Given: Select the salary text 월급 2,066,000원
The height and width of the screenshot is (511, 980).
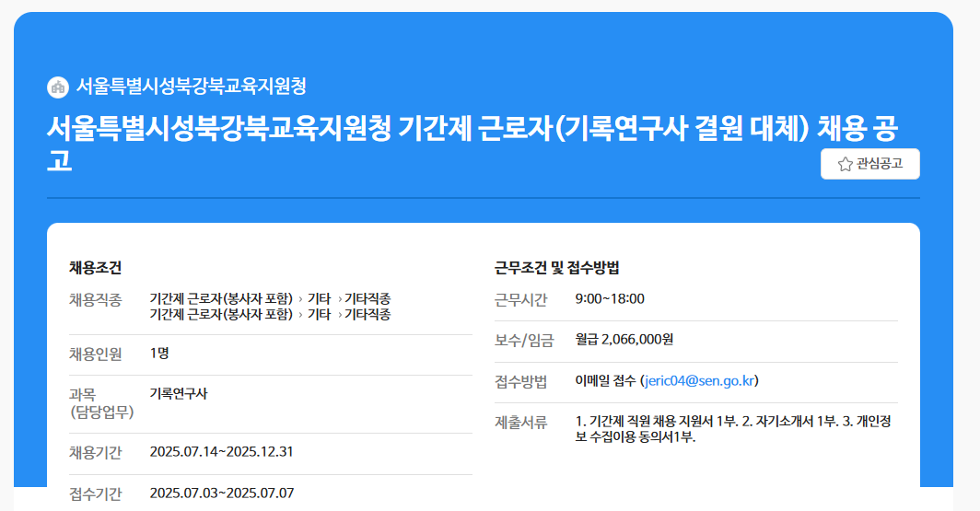Looking at the screenshot, I should coord(624,340).
